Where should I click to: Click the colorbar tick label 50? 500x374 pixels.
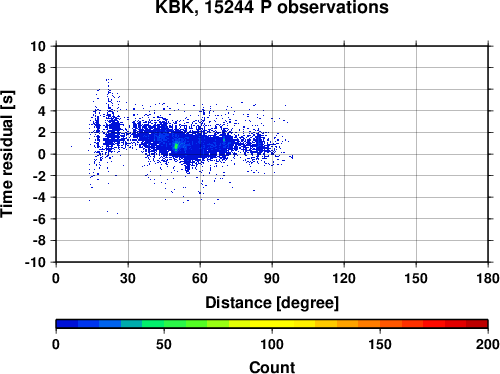click(x=164, y=344)
